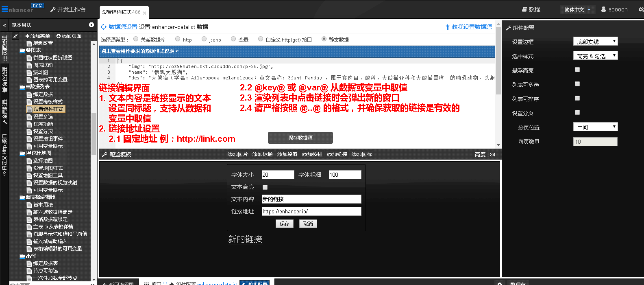Select the 关系数据库 radio button
The height and width of the screenshot is (285, 644).
point(136,39)
